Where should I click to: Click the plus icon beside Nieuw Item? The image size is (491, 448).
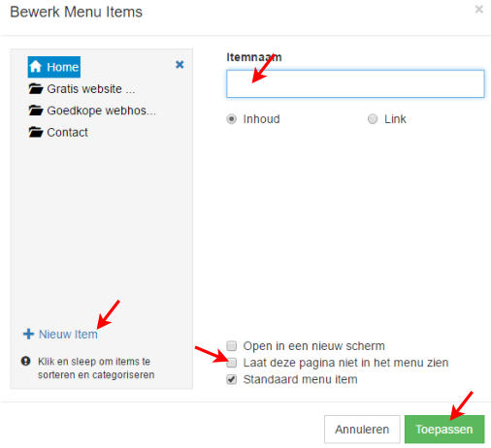click(x=28, y=334)
